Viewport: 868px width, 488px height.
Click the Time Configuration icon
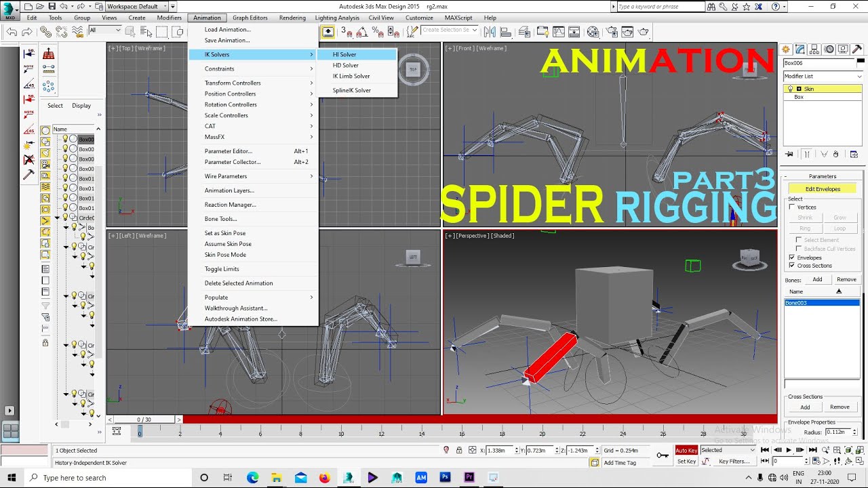tap(815, 461)
